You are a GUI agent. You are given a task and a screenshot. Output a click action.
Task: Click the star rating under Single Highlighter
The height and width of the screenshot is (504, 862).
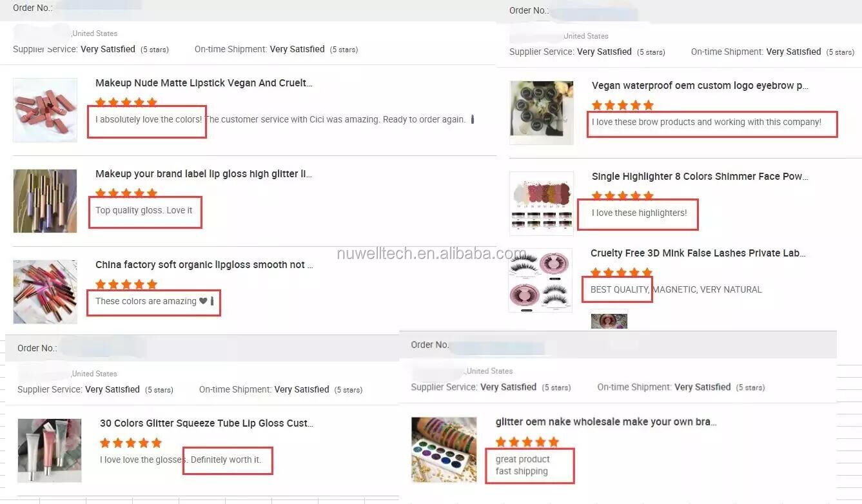point(623,195)
